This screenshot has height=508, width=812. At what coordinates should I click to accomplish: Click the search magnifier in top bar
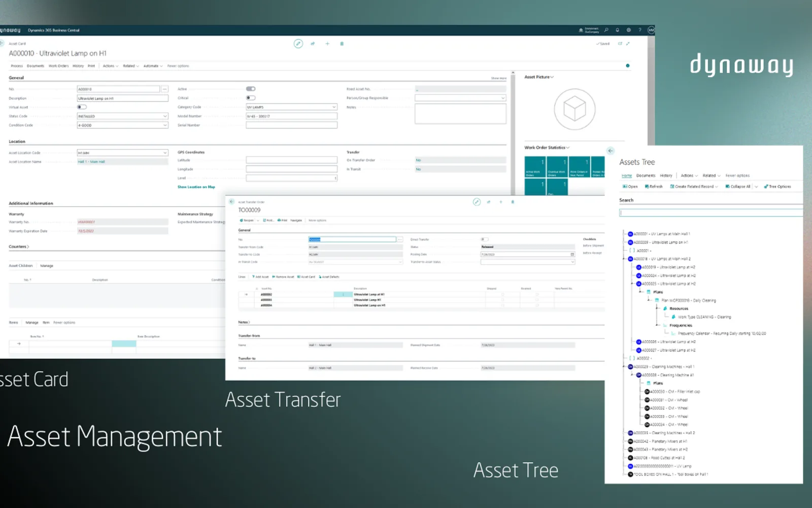click(606, 30)
